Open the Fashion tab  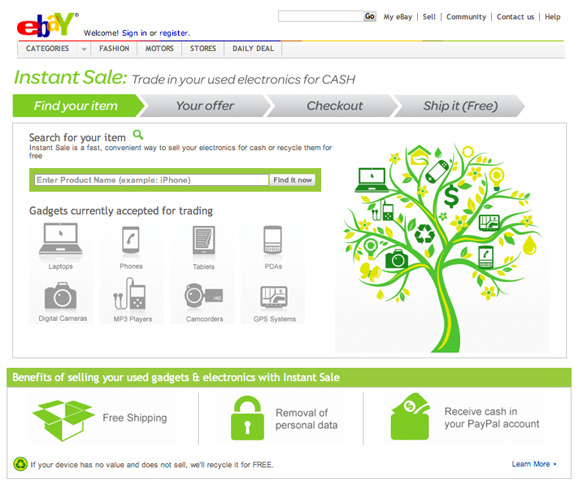[x=114, y=48]
